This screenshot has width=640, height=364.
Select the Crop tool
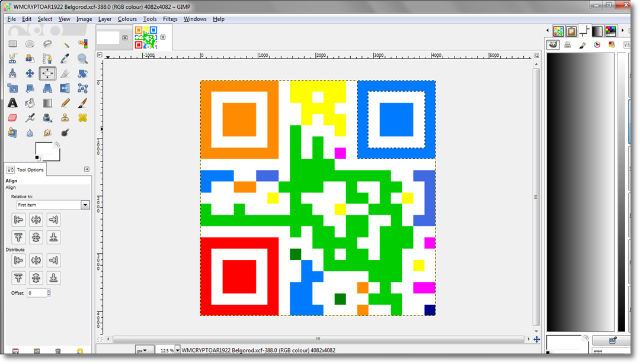point(65,73)
